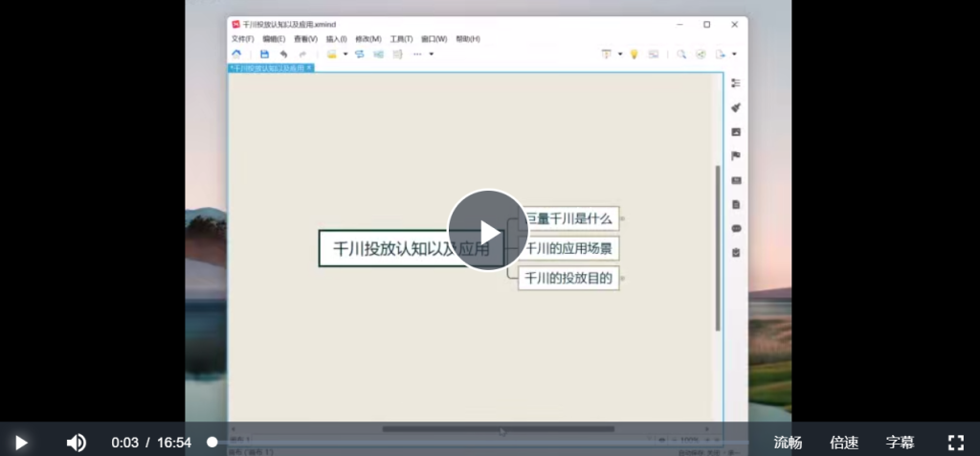Open the 工具(T) menu
The image size is (980, 456).
click(401, 38)
